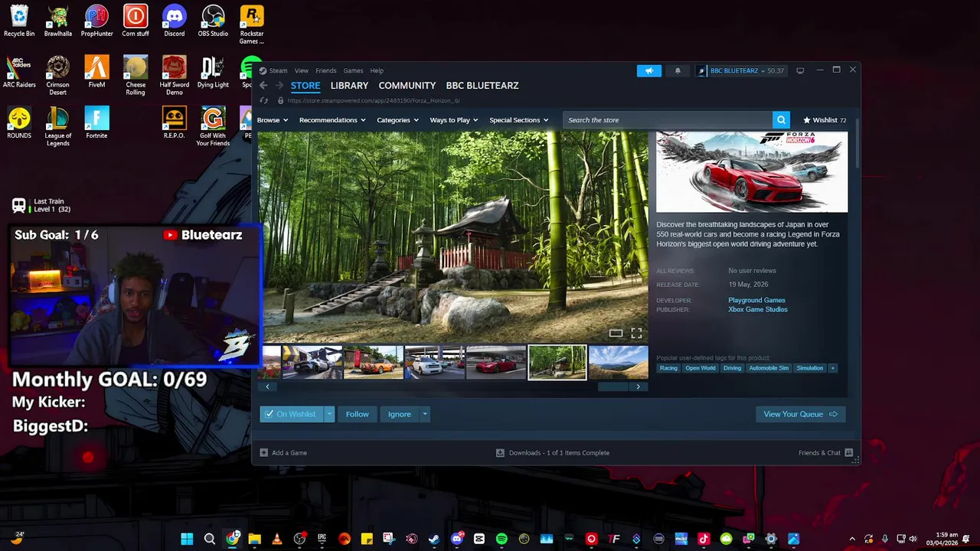This screenshot has height=551, width=980.
Task: Click the Ignore button
Action: pyautogui.click(x=400, y=414)
